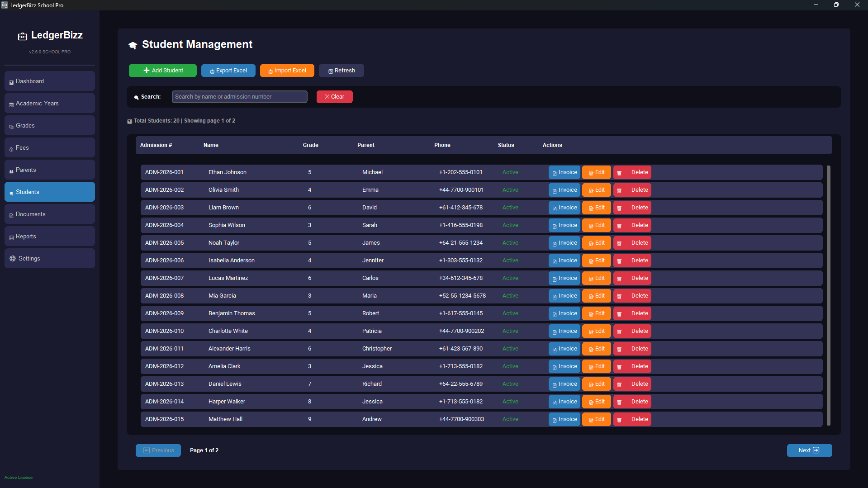Click phone number +52-55-1234-5678

(462, 296)
